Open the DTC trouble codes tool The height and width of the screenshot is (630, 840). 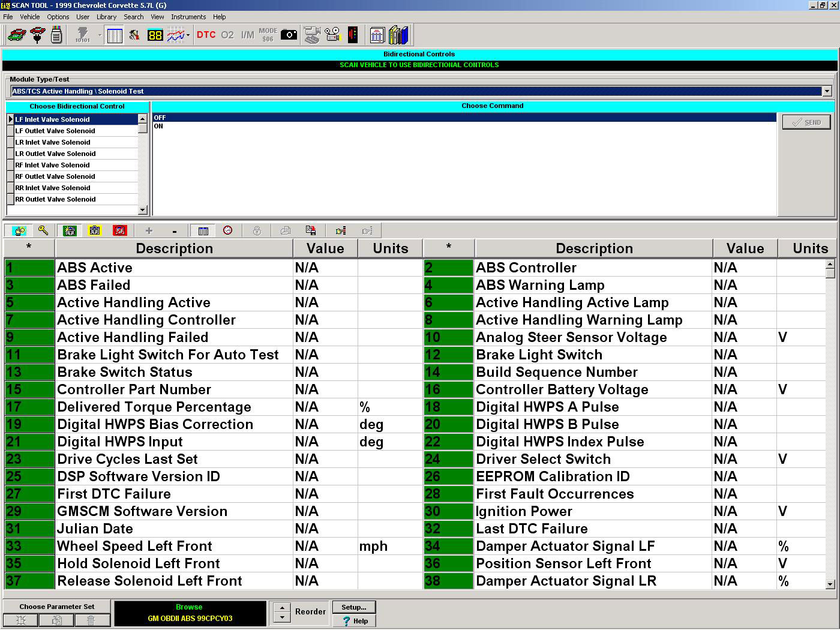tap(206, 35)
